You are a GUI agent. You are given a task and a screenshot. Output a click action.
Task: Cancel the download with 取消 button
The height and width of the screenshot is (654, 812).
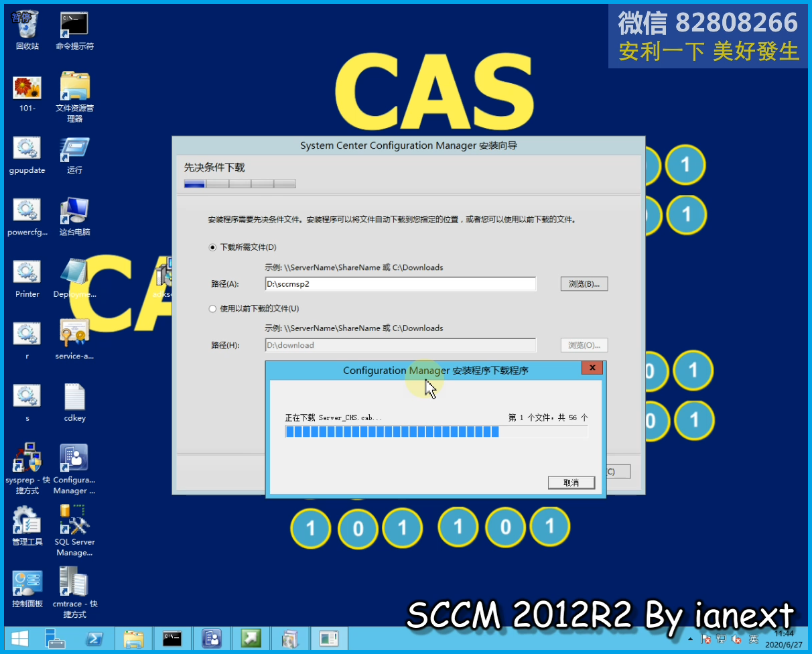571,482
